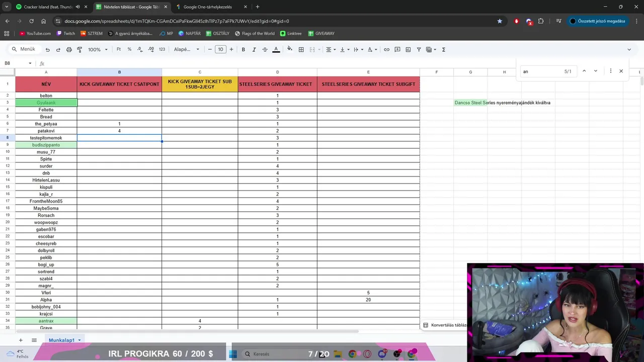Format the cell as percent
Viewport: 644px width, 362px height.
pyautogui.click(x=129, y=49)
